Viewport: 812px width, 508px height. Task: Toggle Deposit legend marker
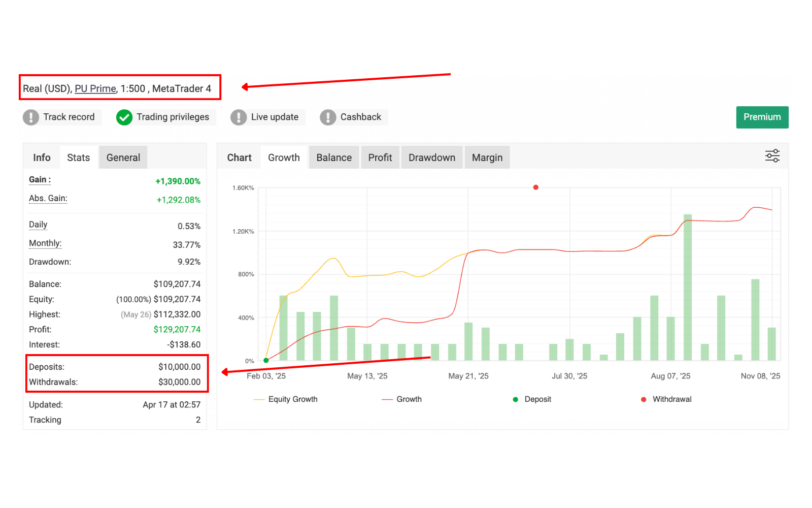[532, 399]
